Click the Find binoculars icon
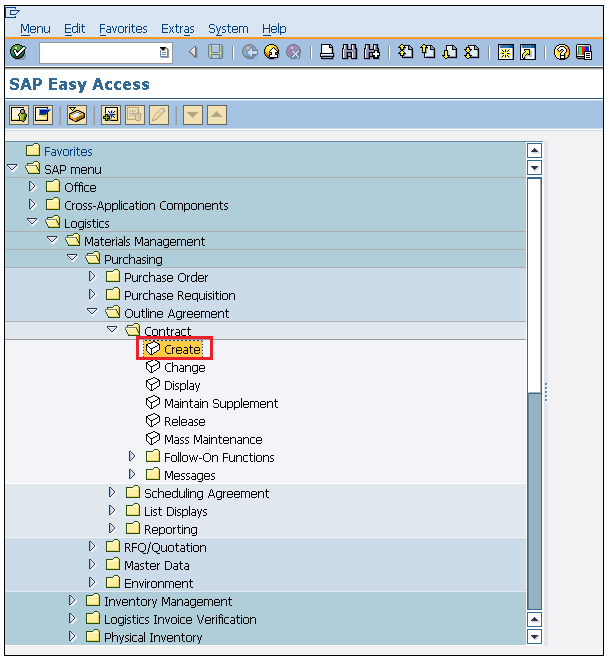The width and height of the screenshot is (610, 661). click(x=349, y=52)
